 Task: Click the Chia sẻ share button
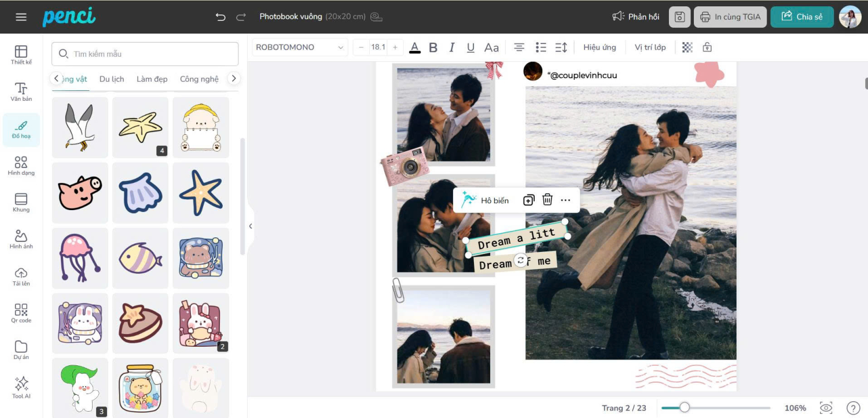click(802, 17)
